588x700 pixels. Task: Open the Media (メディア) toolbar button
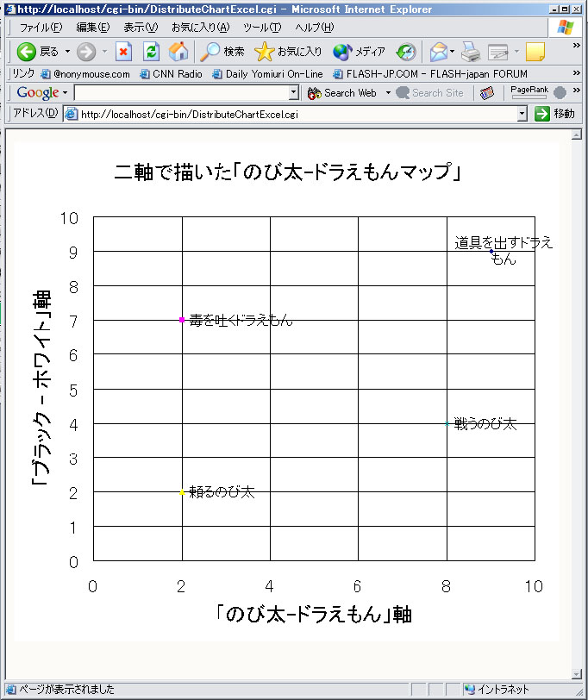[359, 52]
